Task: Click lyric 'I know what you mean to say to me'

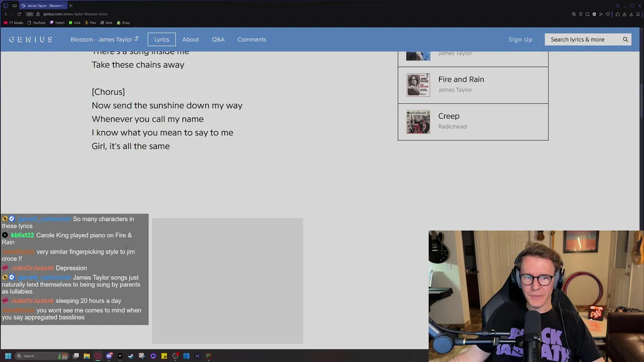Action: 162,132
